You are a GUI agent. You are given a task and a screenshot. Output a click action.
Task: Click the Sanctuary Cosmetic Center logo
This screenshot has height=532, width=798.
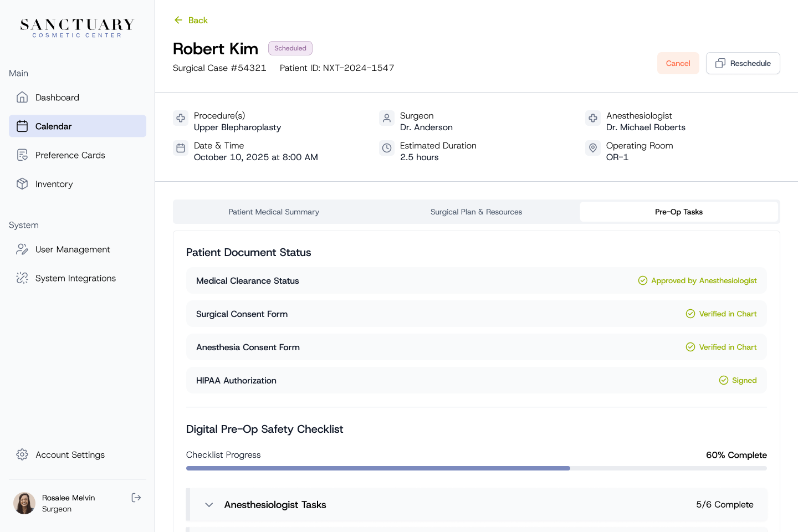(78, 28)
